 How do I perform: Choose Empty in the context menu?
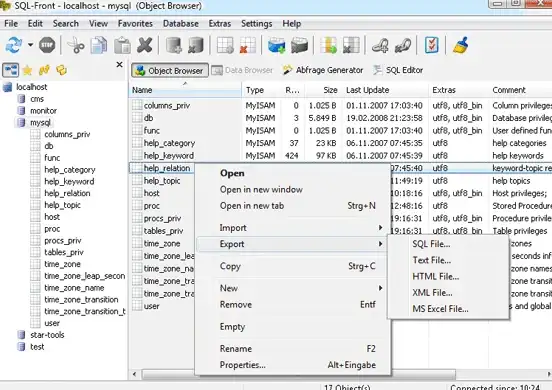tap(293, 327)
